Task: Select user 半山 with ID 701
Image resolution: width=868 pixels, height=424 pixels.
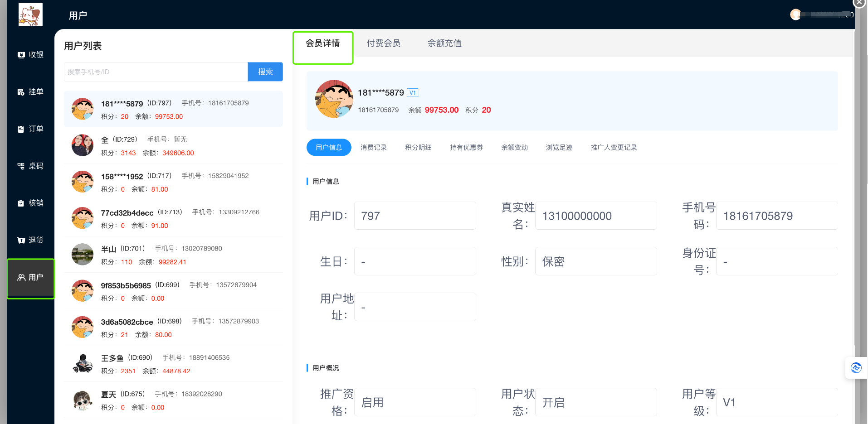Action: pos(173,255)
